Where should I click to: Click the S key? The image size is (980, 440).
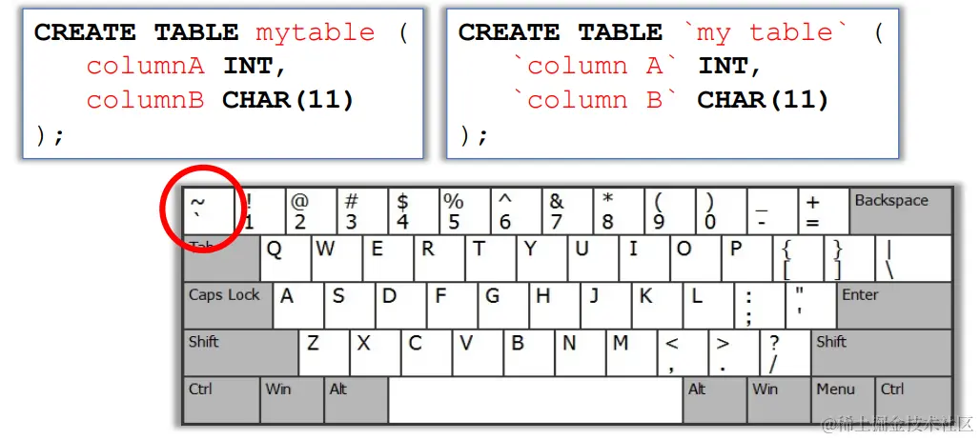350,305
